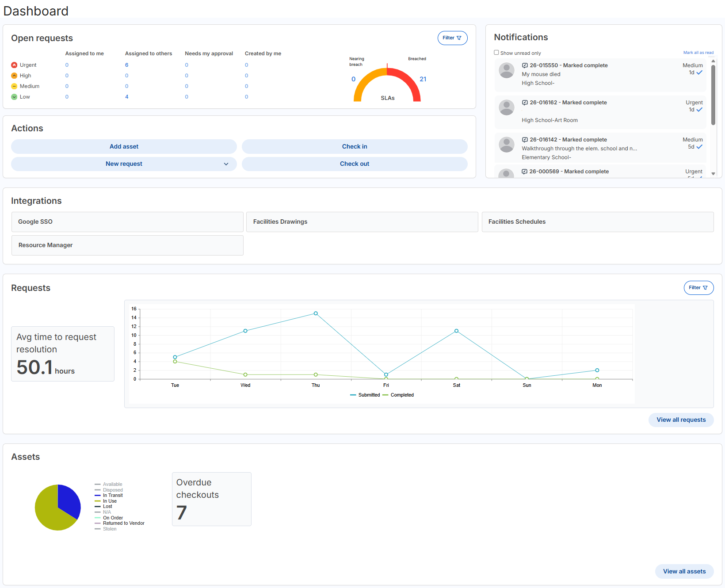The width and height of the screenshot is (725, 588).
Task: Click the request bubble icon beside 26-015550
Action: pyautogui.click(x=525, y=65)
